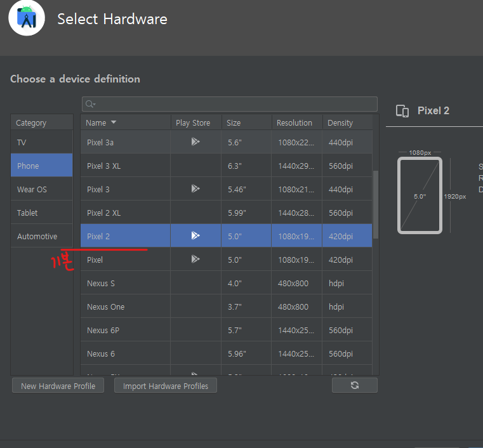Click the Density column header
Image resolution: width=483 pixels, height=448 pixels.
[x=347, y=122]
